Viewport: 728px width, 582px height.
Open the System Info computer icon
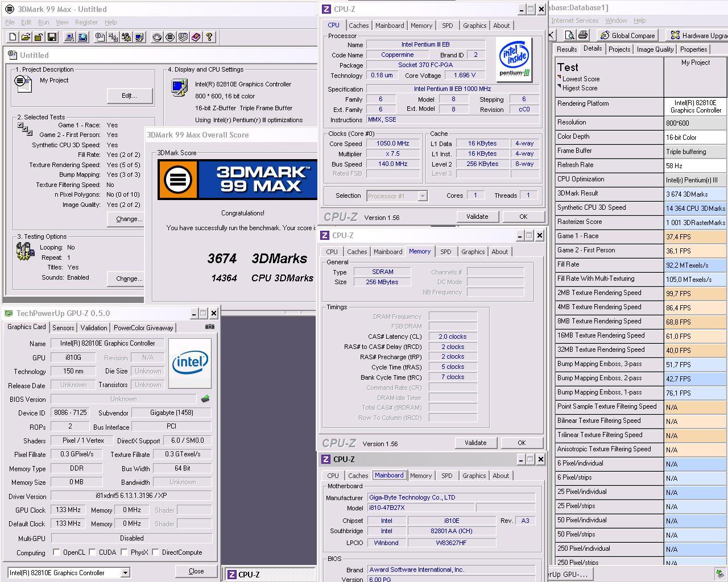(x=69, y=37)
